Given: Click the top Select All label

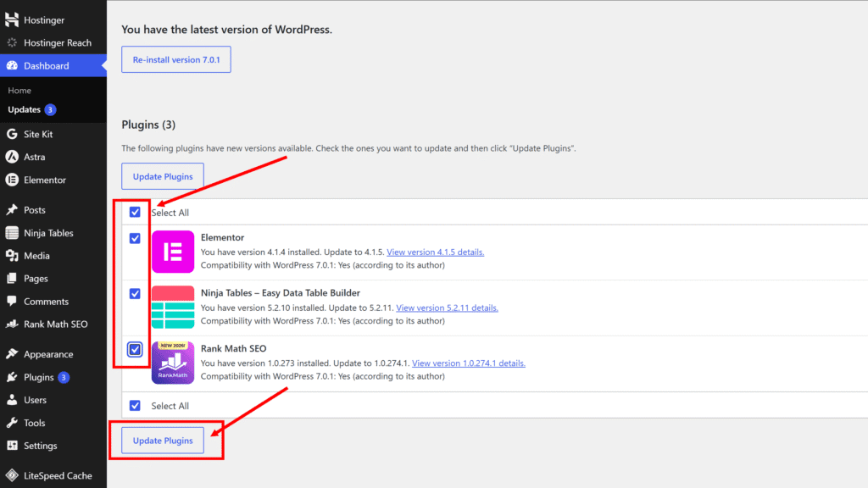Looking at the screenshot, I should pos(170,213).
